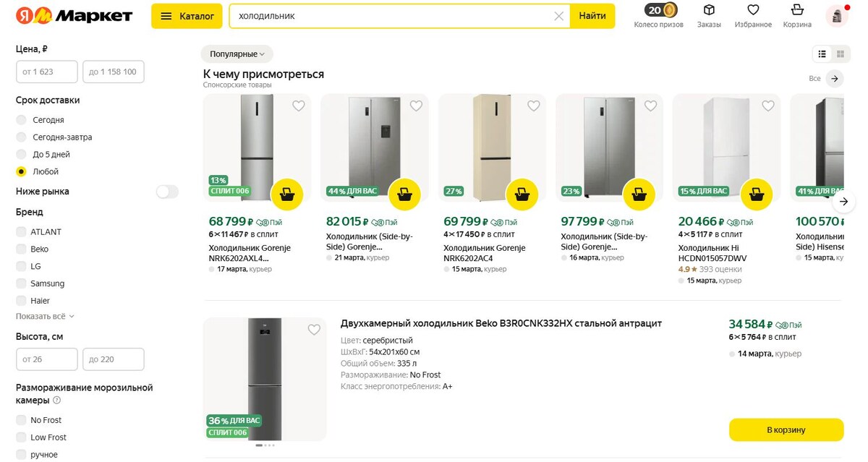
Task: Click the Колесо призов coin icon
Action: point(671,10)
